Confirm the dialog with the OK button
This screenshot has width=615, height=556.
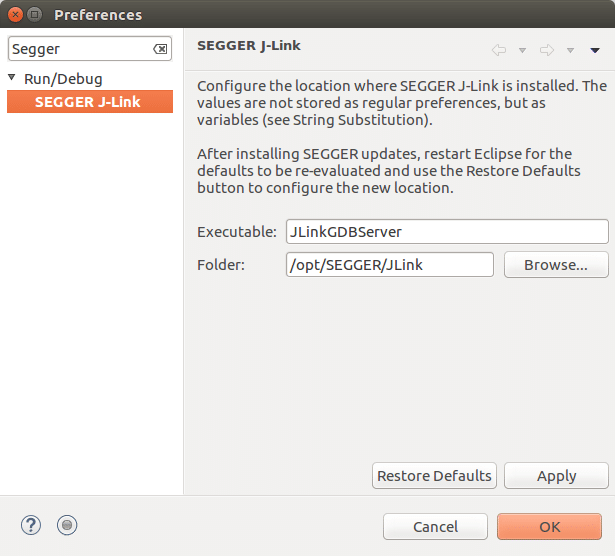(549, 526)
